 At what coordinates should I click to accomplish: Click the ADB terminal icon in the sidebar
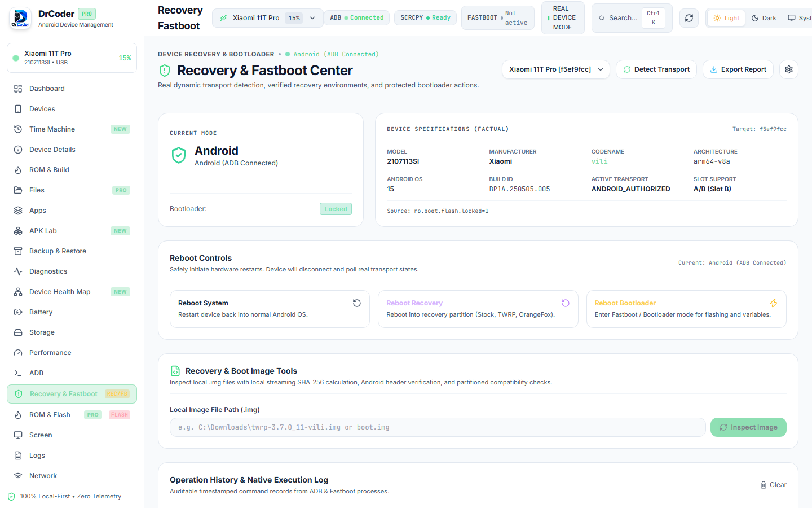(18, 373)
